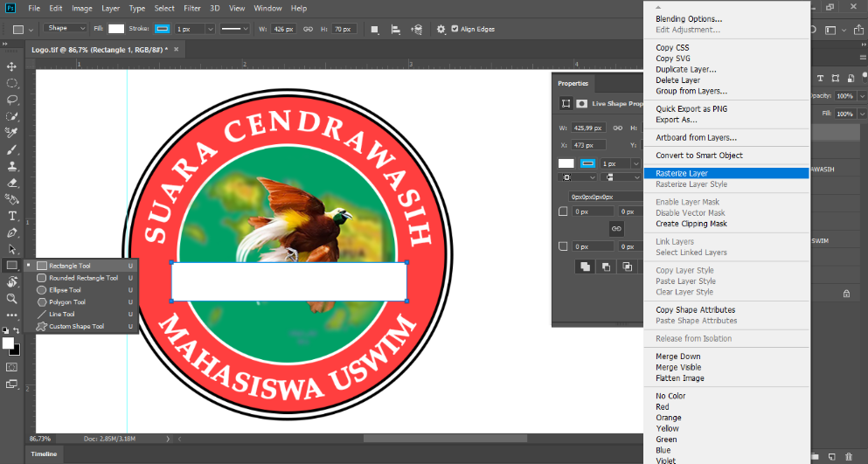The width and height of the screenshot is (868, 464).
Task: Close the Logo.tif document tab
Action: click(176, 49)
